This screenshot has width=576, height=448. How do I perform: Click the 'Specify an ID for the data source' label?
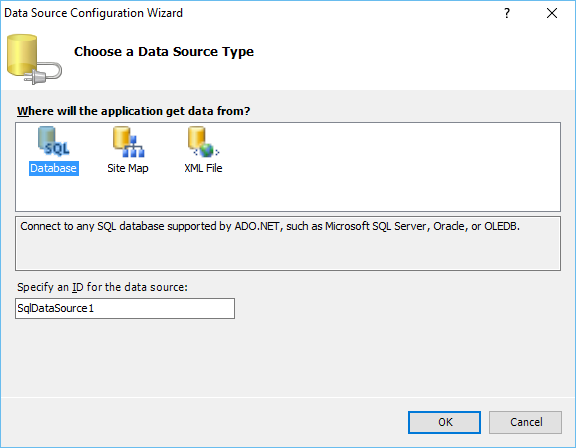pyautogui.click(x=102, y=287)
